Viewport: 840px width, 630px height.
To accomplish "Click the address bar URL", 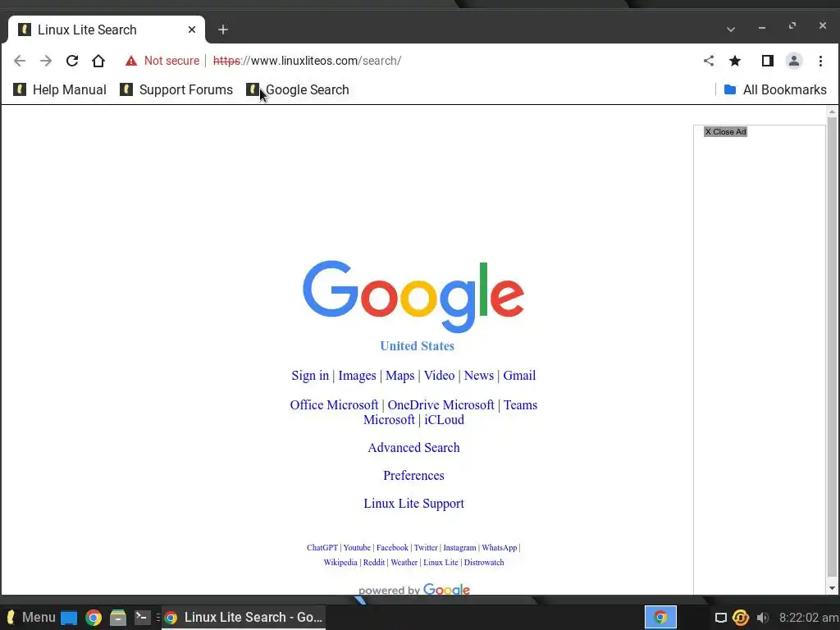I will click(x=307, y=61).
